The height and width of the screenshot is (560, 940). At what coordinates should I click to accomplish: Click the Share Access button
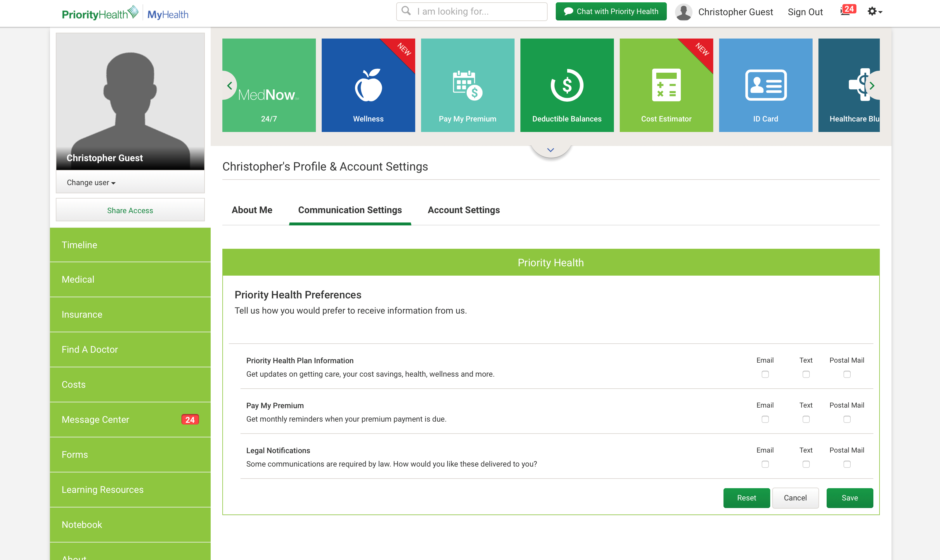point(130,210)
